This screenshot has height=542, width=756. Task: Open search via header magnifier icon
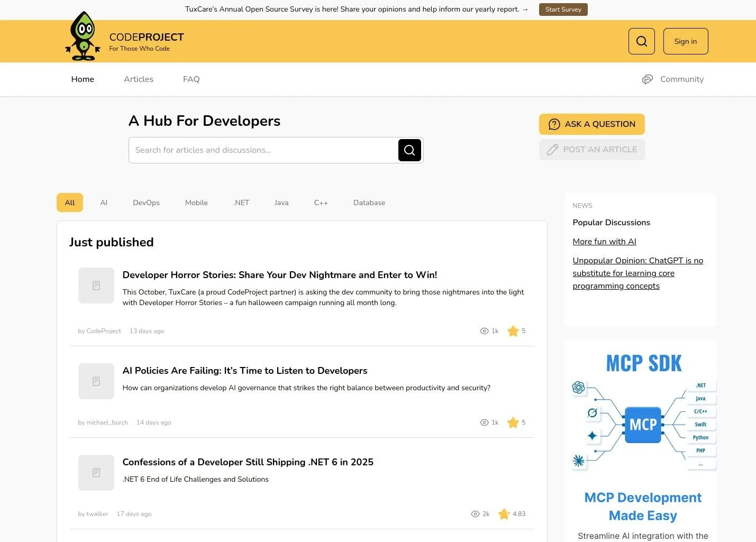coord(641,41)
